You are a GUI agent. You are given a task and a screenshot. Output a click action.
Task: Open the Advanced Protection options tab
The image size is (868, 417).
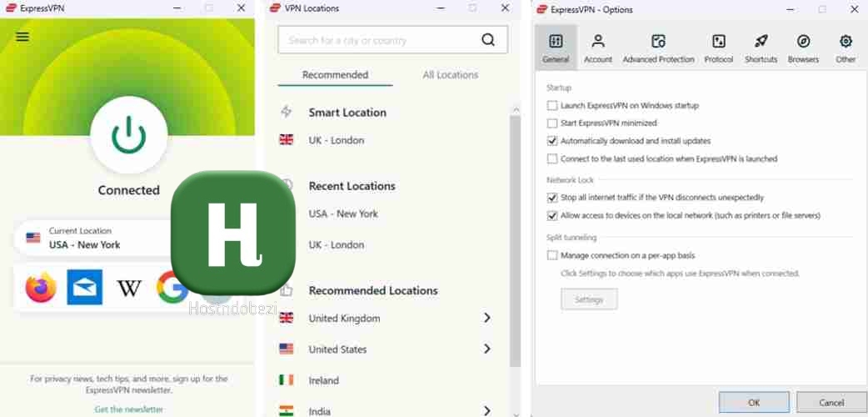pyautogui.click(x=658, y=48)
